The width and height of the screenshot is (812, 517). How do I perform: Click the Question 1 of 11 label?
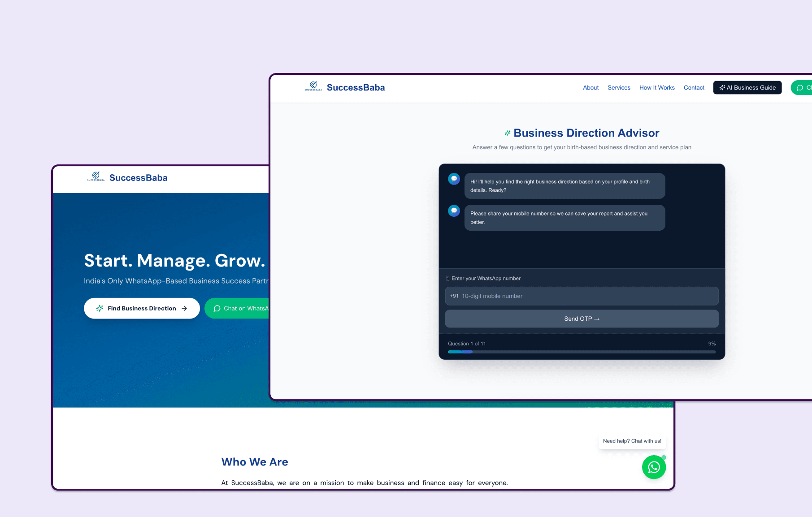(x=467, y=344)
